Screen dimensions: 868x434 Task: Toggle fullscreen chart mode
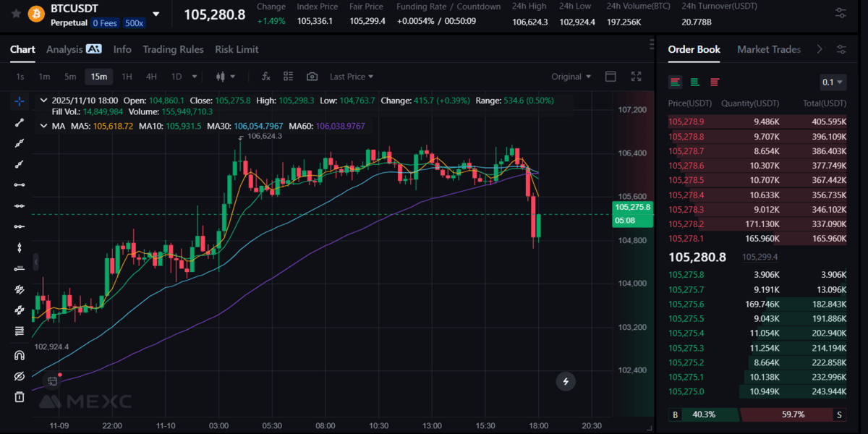pos(637,76)
